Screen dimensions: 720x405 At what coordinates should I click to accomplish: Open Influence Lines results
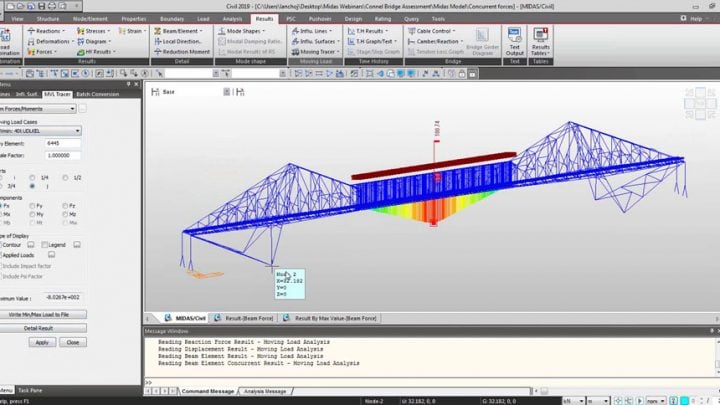[x=312, y=31]
